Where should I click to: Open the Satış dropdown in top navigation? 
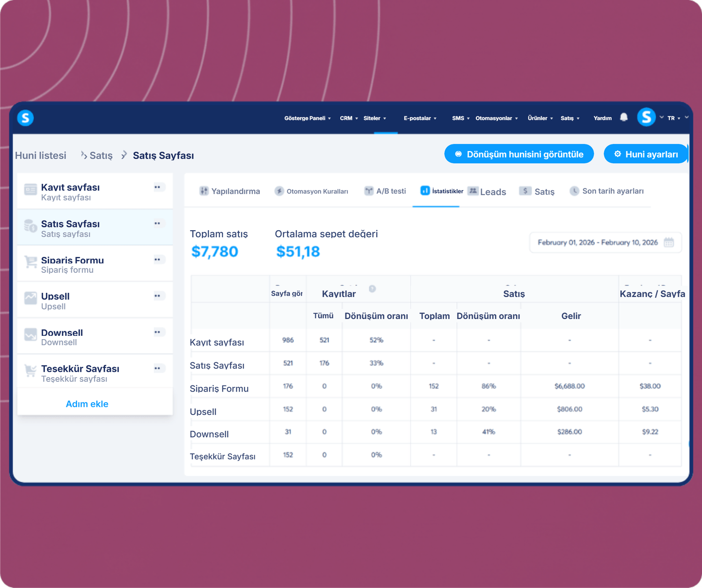570,118
